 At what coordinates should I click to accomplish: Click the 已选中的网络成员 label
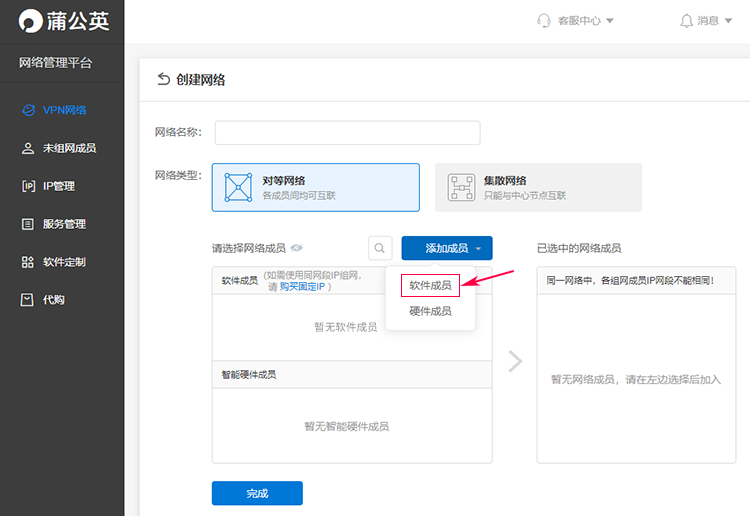click(579, 248)
